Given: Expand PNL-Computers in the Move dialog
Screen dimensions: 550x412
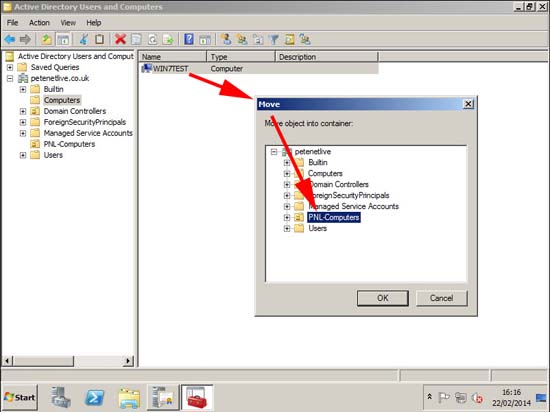Looking at the screenshot, I should coord(287,217).
